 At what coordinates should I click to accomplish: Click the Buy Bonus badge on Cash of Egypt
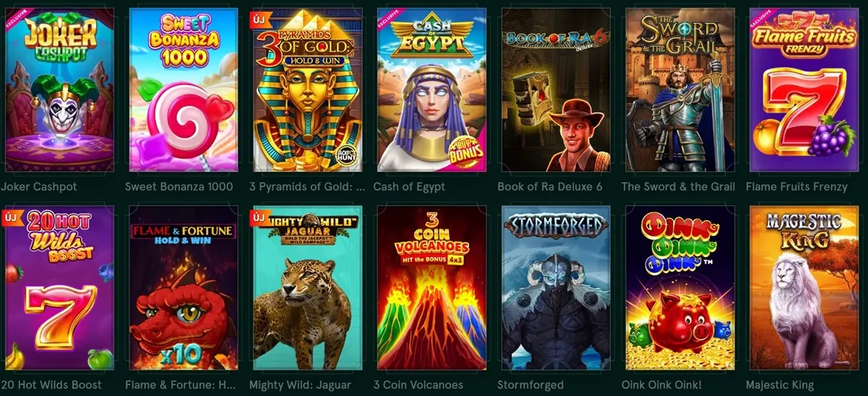click(x=466, y=151)
